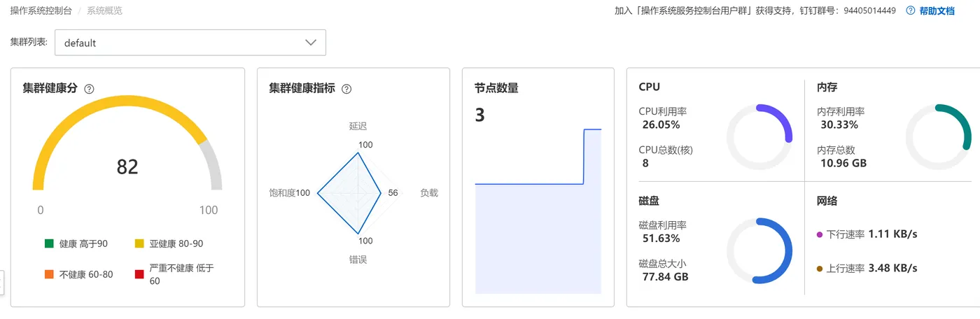Click the memory utilization donut chart

tap(938, 136)
